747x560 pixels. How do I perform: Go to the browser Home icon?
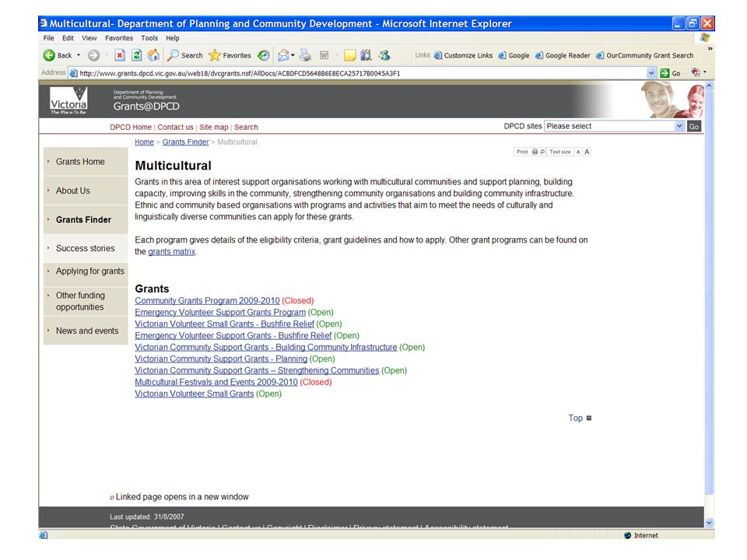(153, 56)
